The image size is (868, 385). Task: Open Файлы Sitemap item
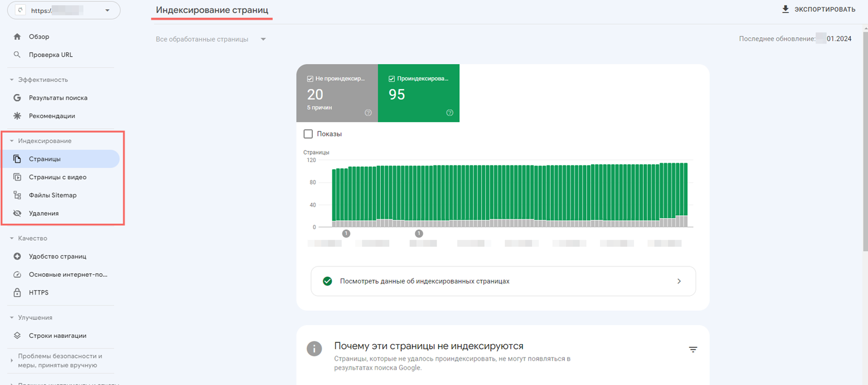click(53, 195)
